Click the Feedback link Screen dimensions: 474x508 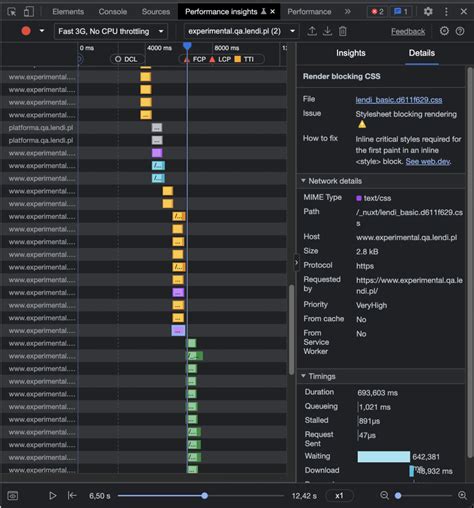(408, 32)
